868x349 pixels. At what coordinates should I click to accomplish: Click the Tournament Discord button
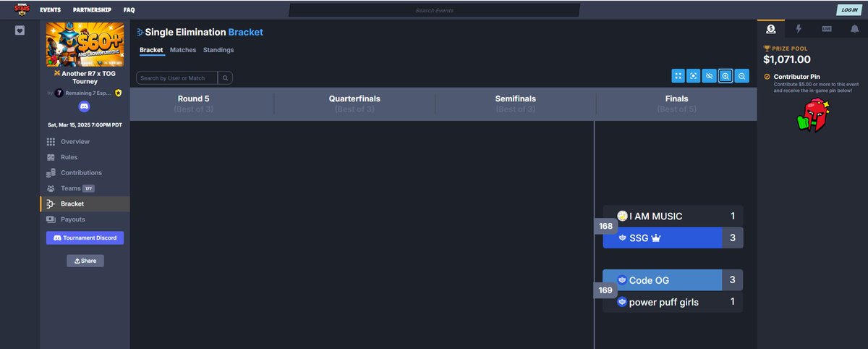click(85, 237)
